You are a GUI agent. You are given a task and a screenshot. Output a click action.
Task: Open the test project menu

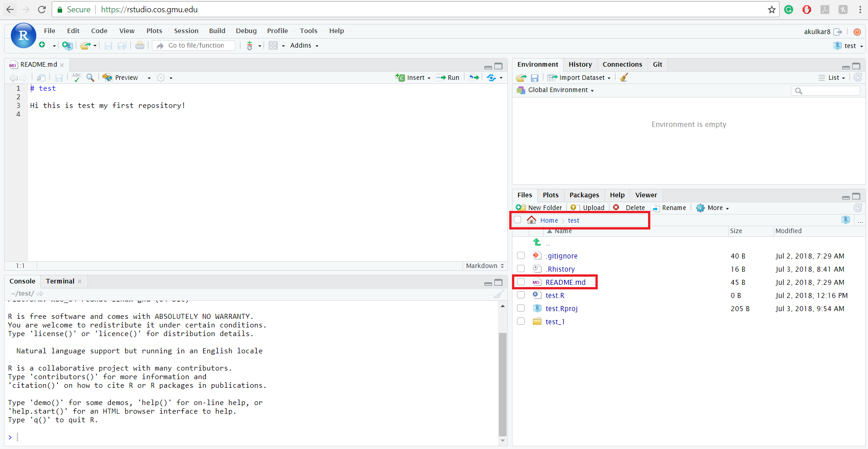coord(848,46)
